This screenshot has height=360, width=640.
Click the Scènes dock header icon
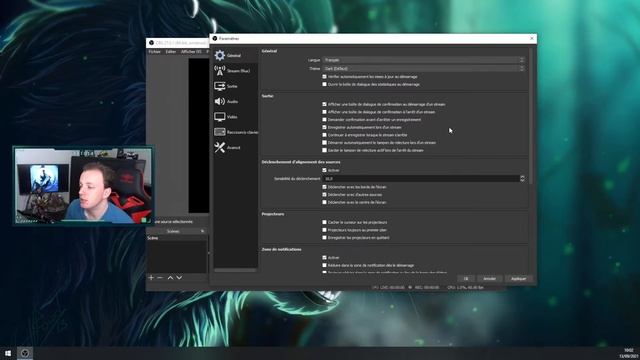[x=202, y=231]
